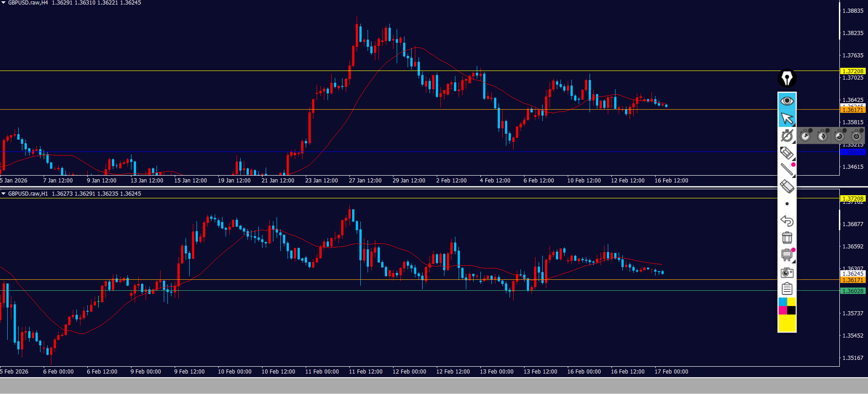Take a screenshot with the camera icon
The width and height of the screenshot is (868, 394).
[787, 273]
